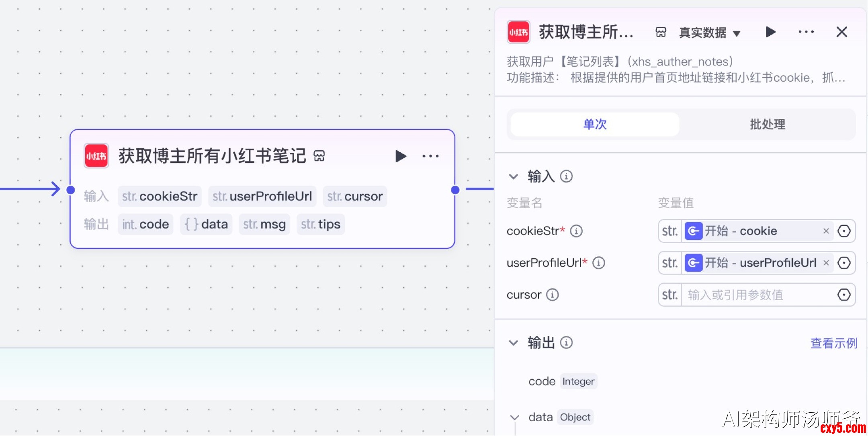Screen dimensions: 868x436
Task: Click the info icon next to userProfileUrl
Action: tap(599, 263)
